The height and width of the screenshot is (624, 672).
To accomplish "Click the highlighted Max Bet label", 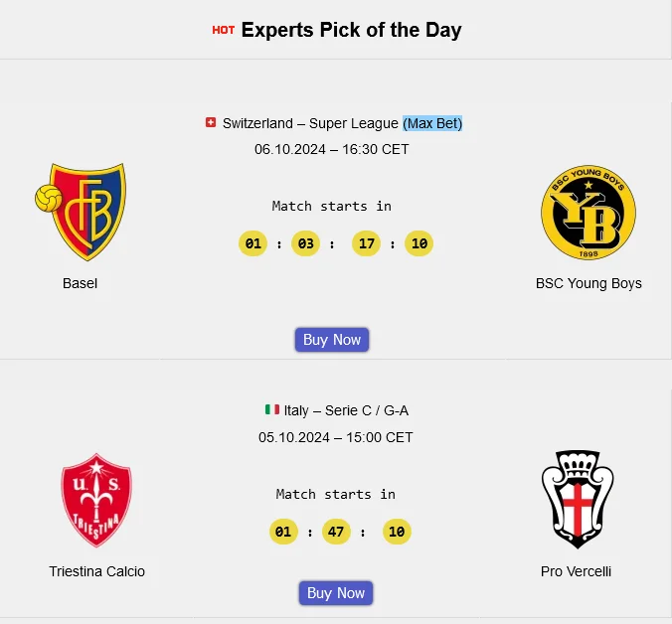I will click(432, 123).
